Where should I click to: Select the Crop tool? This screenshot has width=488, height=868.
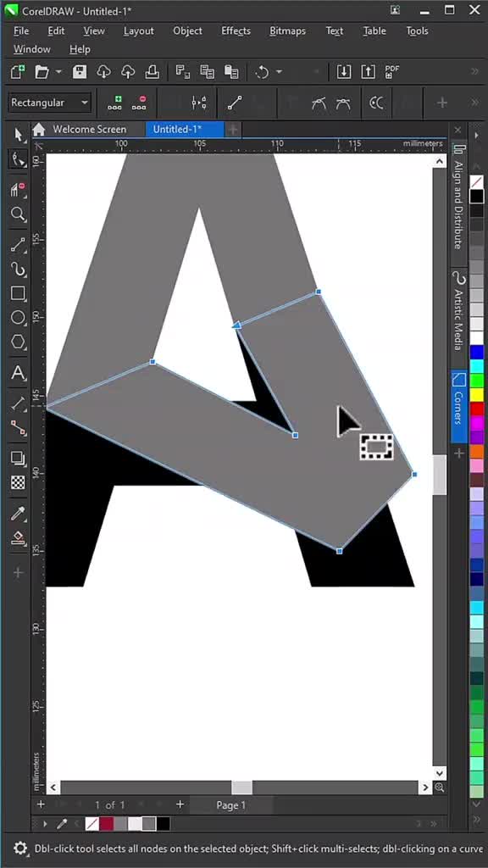point(19,189)
